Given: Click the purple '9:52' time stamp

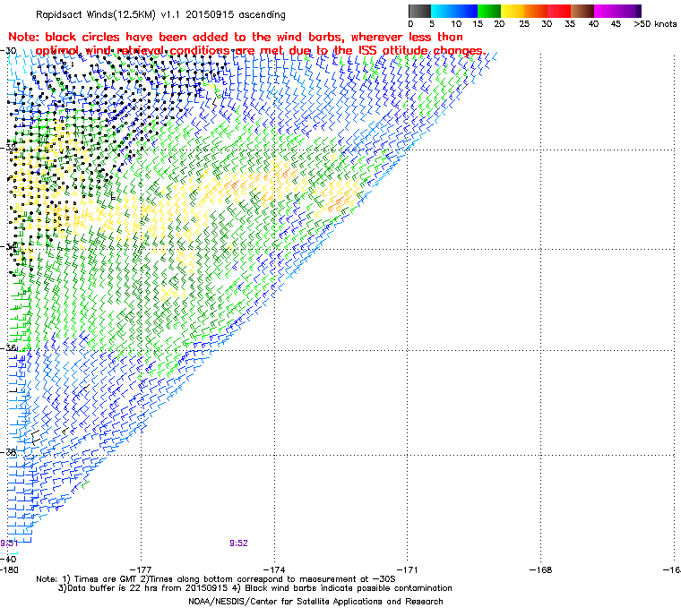Looking at the screenshot, I should click(x=239, y=543).
